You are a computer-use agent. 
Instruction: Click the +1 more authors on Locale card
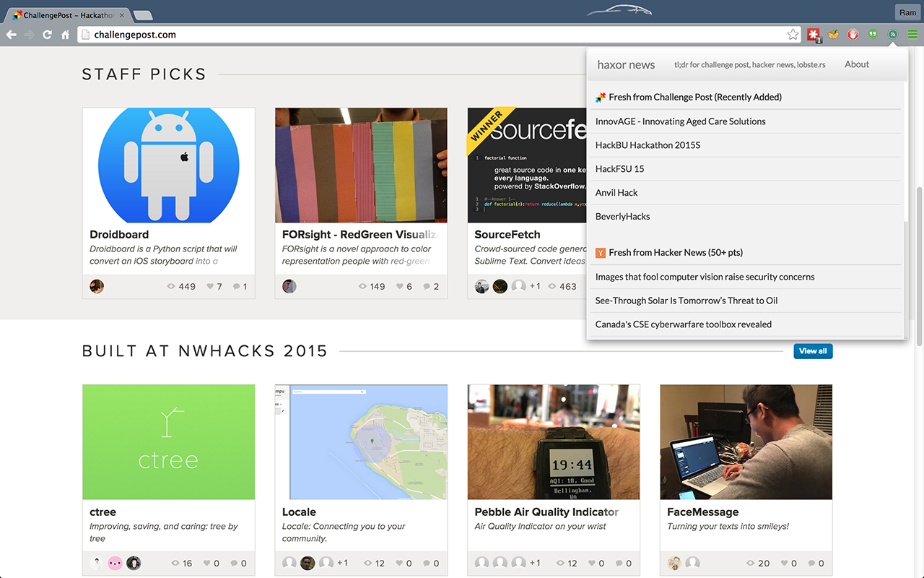point(342,564)
